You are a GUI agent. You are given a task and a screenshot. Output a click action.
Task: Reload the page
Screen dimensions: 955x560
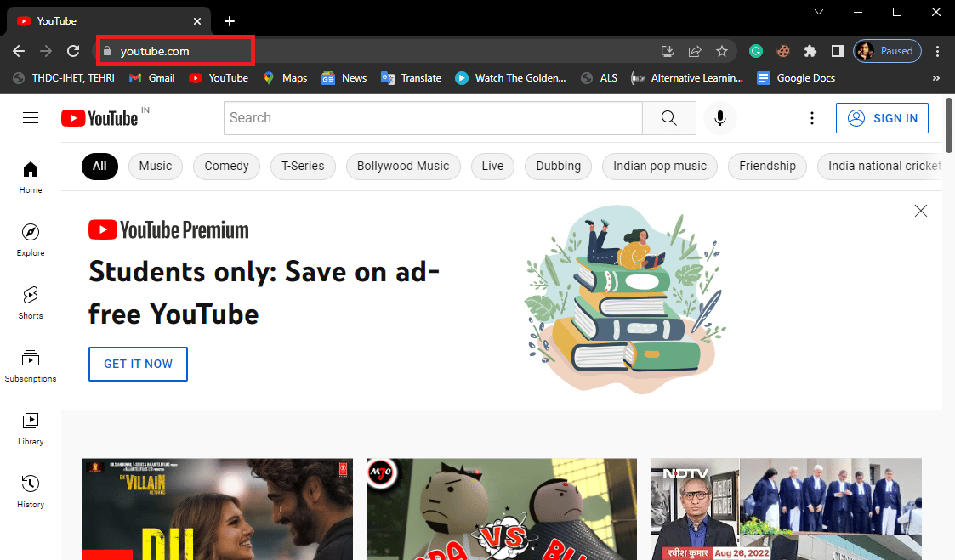(x=73, y=51)
